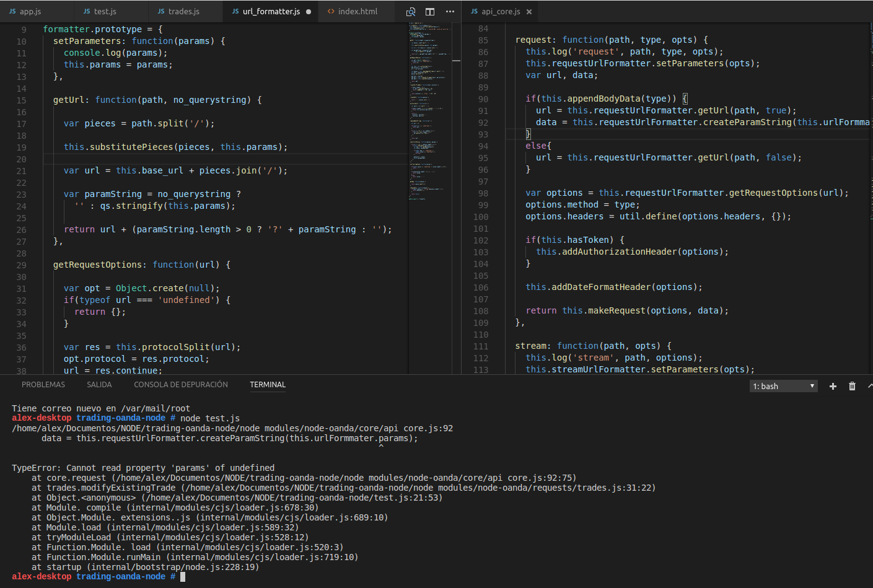Open the '1: bash' terminal selector dropdown
Viewport: 873px width, 588px height.
784,386
